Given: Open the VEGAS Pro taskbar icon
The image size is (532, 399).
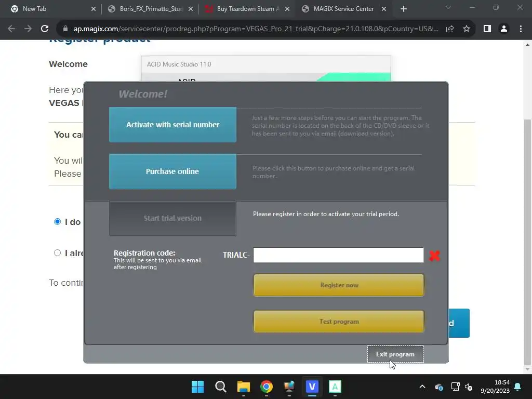Looking at the screenshot, I should pyautogui.click(x=312, y=387).
